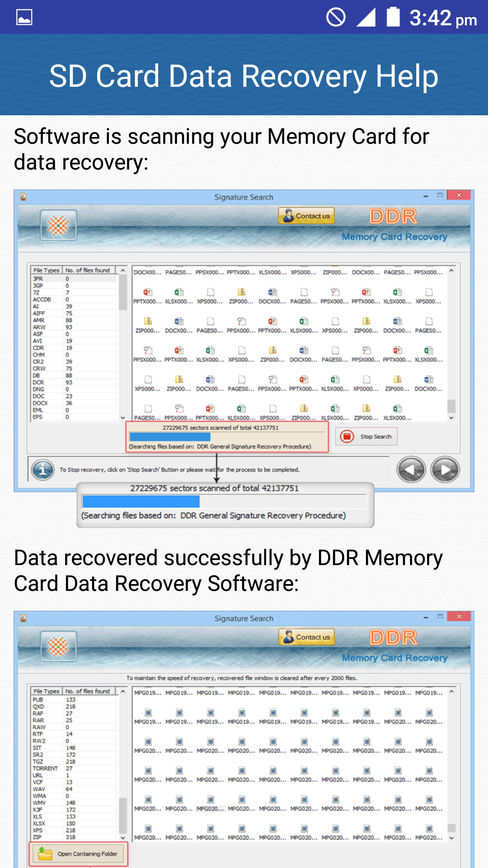Click the minimize button of first Signature Search window
Screen dimensions: 488x868
[426, 196]
